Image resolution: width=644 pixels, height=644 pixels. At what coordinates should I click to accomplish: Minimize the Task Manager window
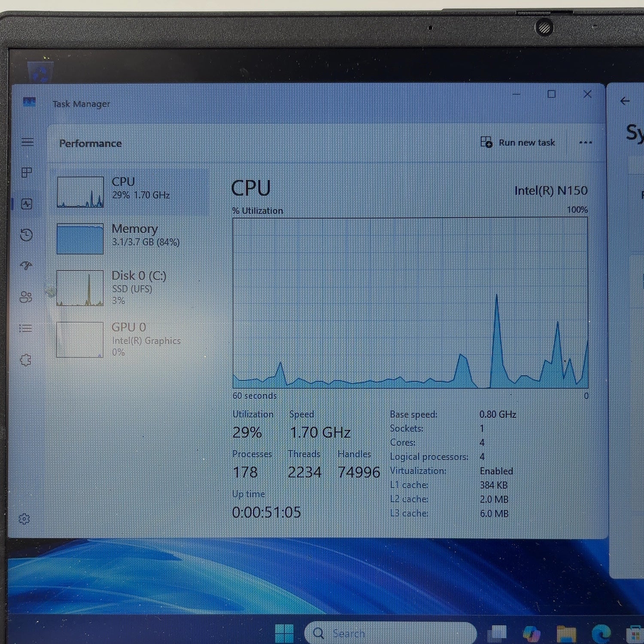516,94
